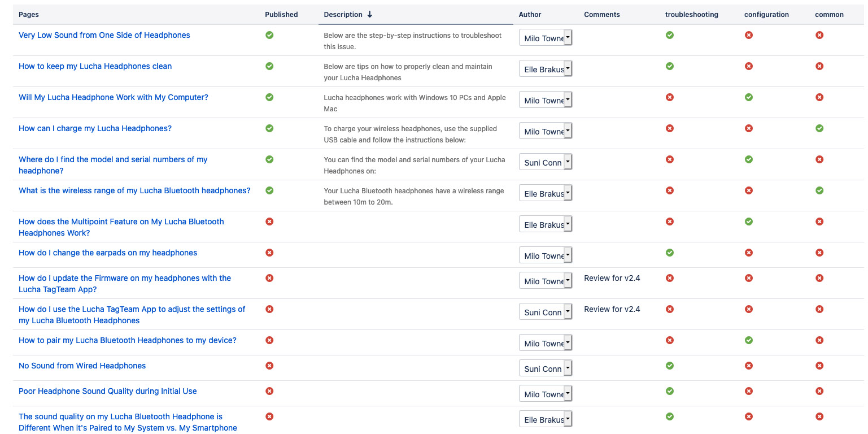Viewport: 868px width, 434px height.
Task: Click description 'Lucha headphones work with Windows 10 PCs'
Action: click(415, 103)
